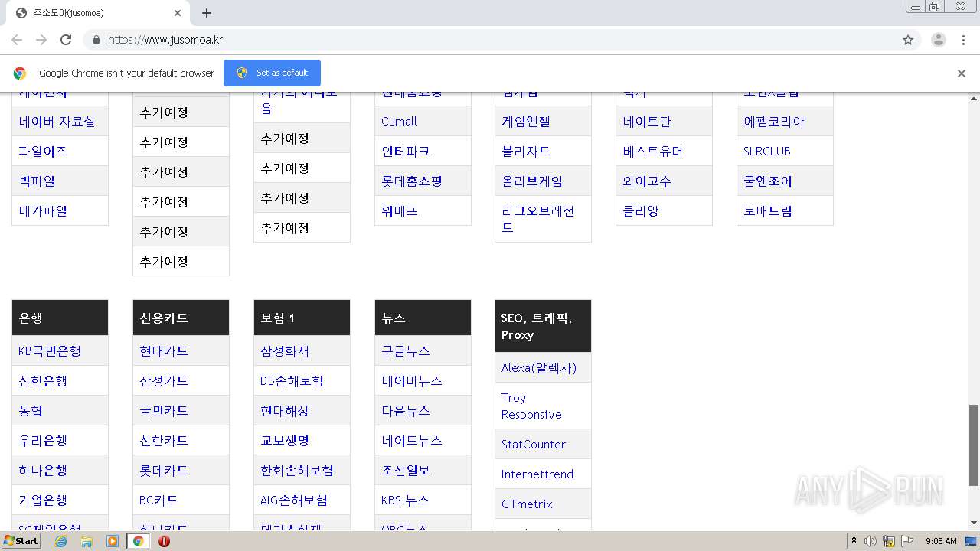The image size is (980, 551).
Task: Dismiss the default browser notification bar
Action: tap(962, 73)
